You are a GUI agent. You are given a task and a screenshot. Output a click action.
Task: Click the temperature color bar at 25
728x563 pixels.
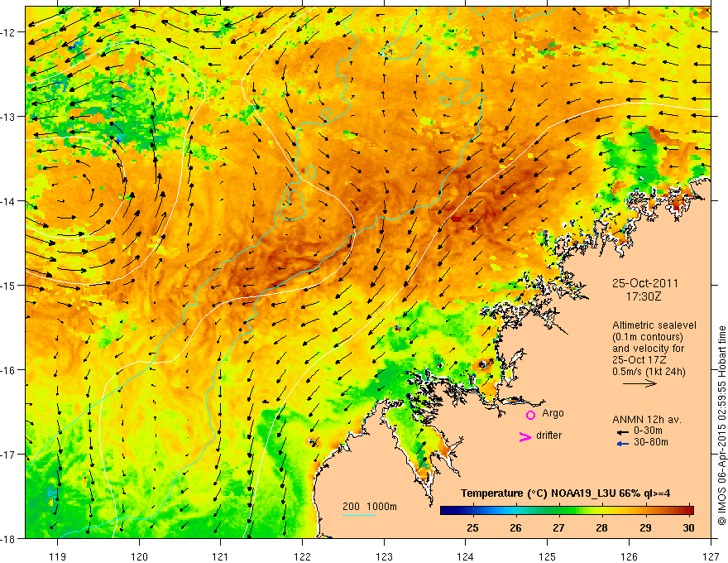coord(472,511)
